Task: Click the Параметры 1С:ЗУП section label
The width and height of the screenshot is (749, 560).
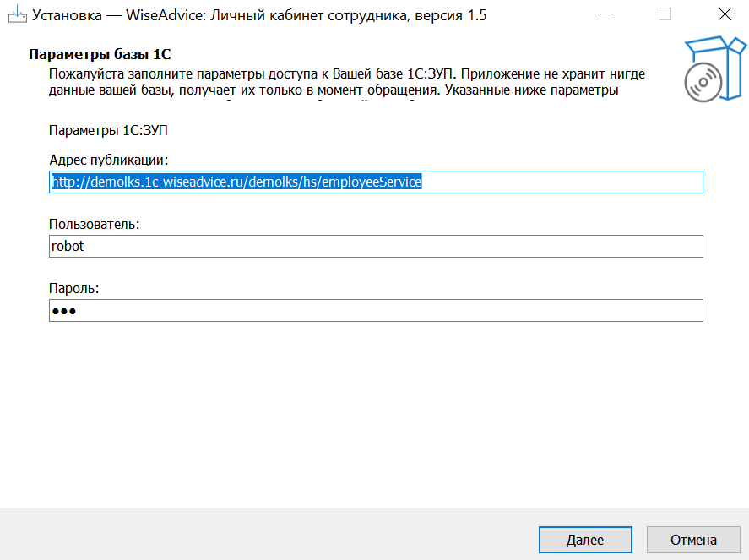Action: (x=103, y=131)
